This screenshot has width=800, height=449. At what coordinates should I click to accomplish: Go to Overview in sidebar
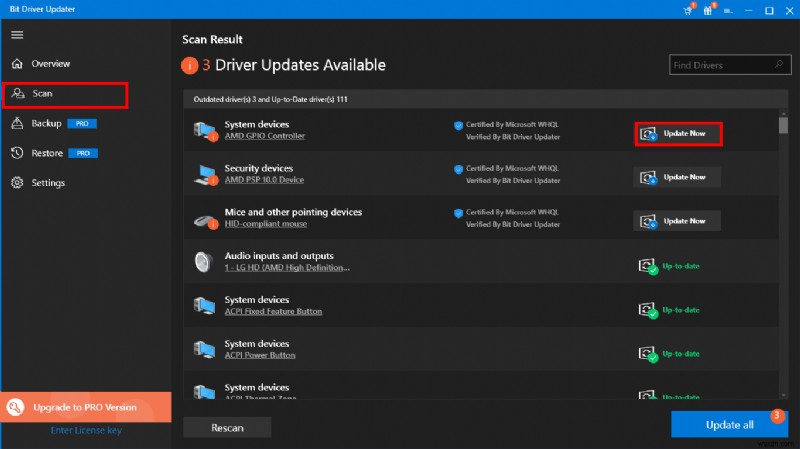51,64
